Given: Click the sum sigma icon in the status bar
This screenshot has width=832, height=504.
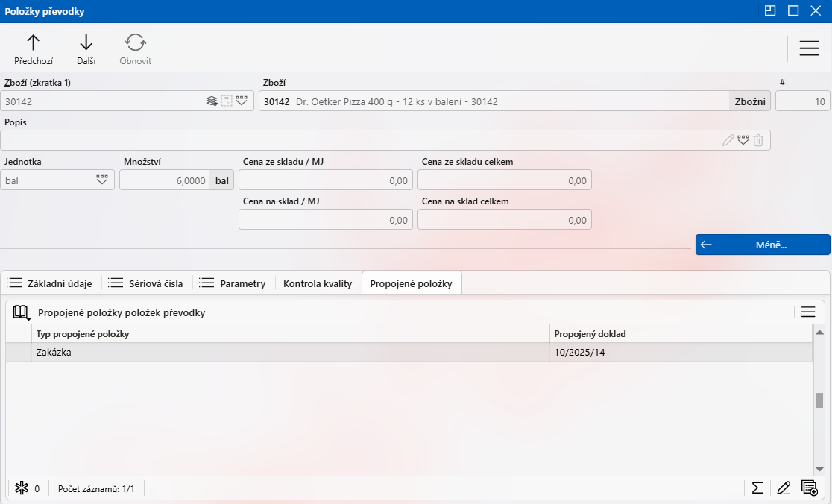Looking at the screenshot, I should tap(757, 488).
